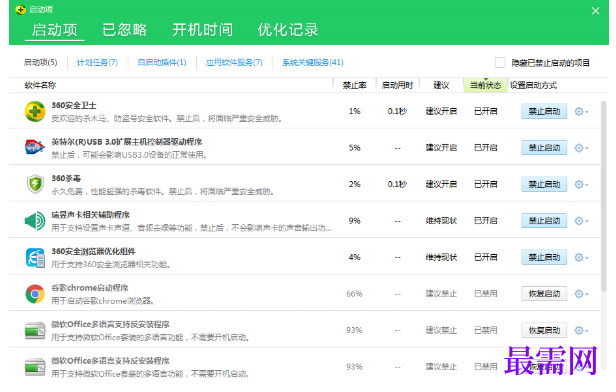
Task: Select the 系统关键服务(41) sub-tab
Action: click(313, 62)
